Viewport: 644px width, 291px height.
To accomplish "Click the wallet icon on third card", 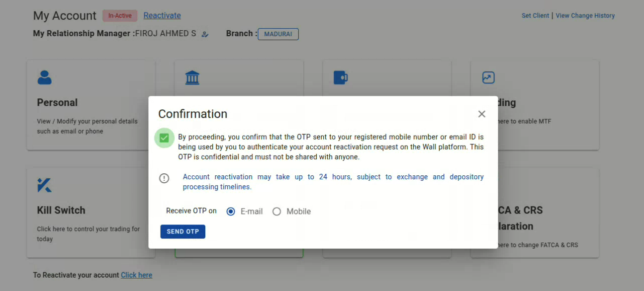I will tap(340, 77).
